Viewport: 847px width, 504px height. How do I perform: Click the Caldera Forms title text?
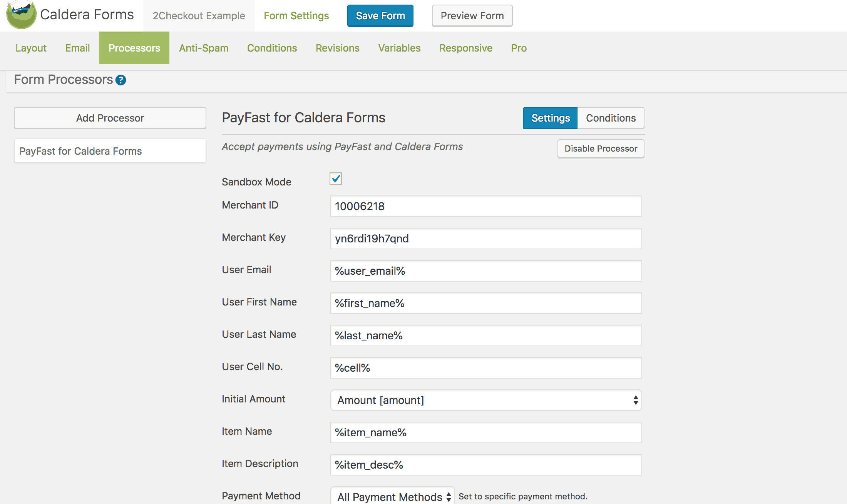coord(87,15)
